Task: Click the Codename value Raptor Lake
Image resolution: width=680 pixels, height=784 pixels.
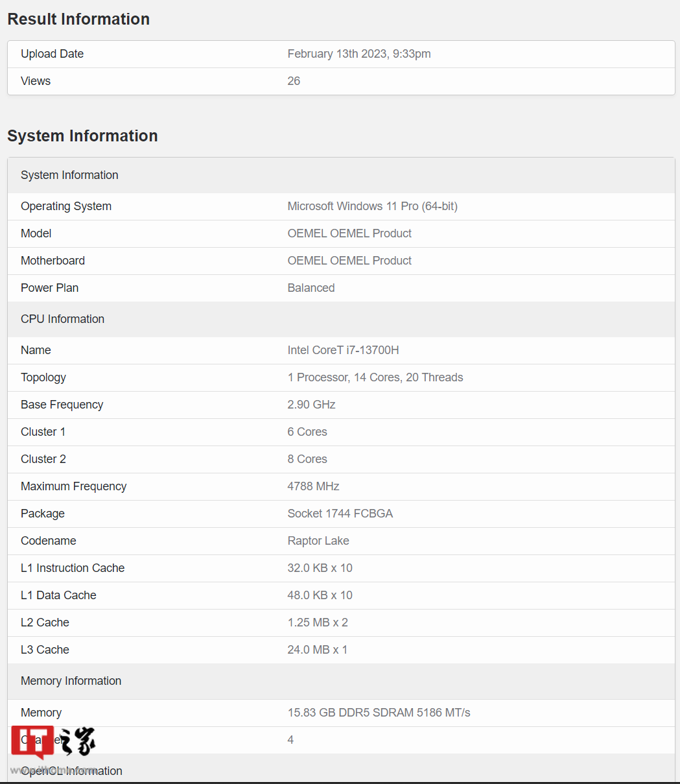Action: (318, 541)
